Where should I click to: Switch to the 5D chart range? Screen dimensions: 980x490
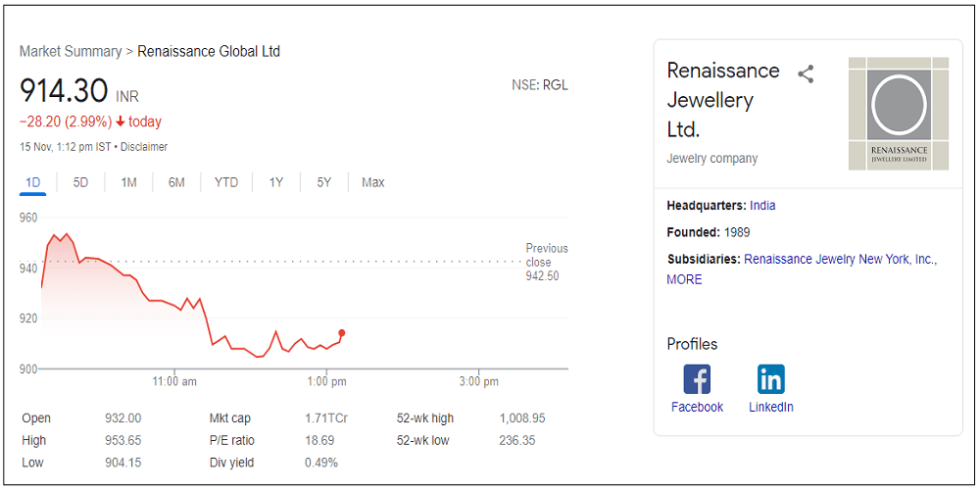(80, 182)
